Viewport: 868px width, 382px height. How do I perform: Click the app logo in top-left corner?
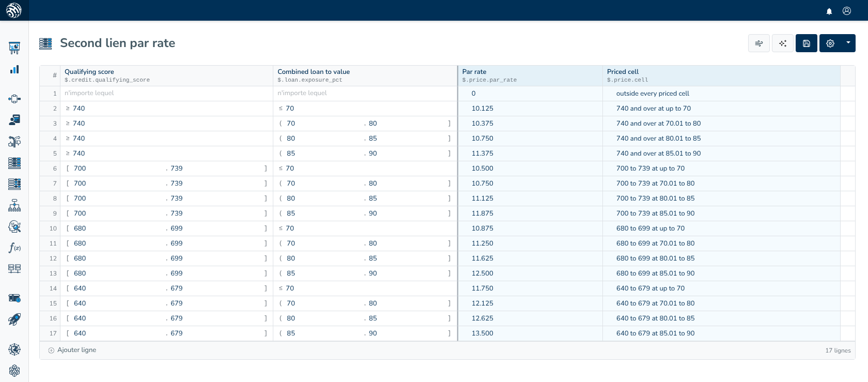click(14, 10)
